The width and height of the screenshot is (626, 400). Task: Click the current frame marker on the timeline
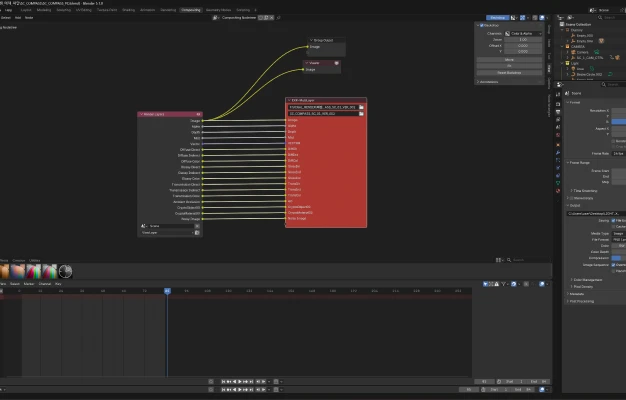167,291
